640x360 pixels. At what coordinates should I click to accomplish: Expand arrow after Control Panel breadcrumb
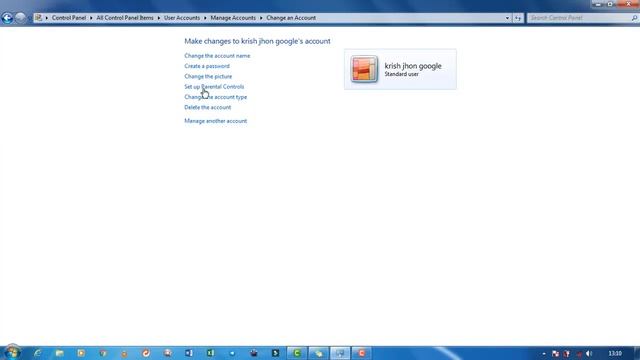click(91, 18)
